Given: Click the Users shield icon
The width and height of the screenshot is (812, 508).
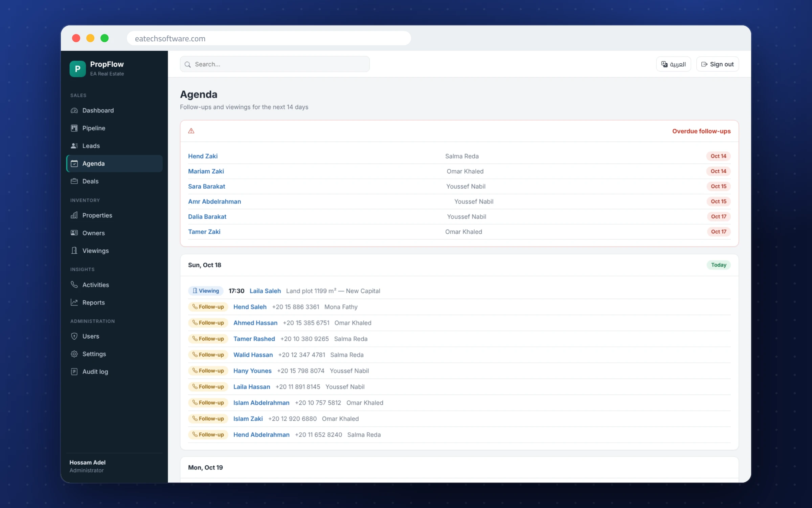Looking at the screenshot, I should coord(74,336).
